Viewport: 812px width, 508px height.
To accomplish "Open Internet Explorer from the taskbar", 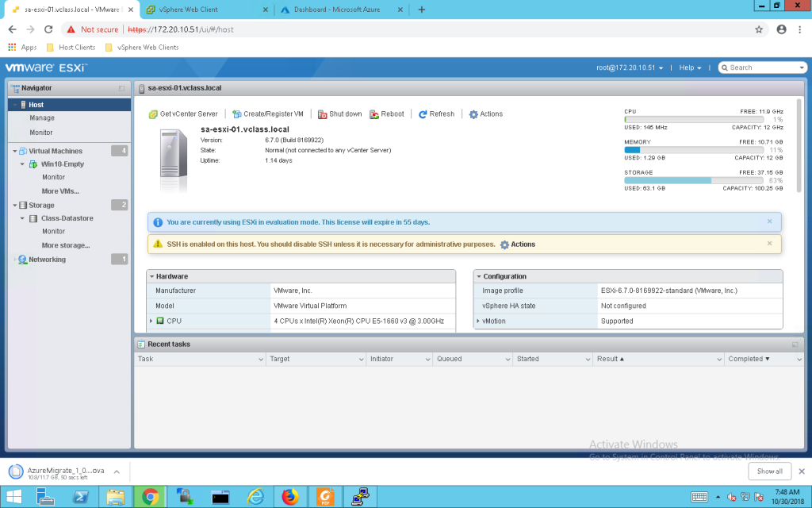I will (x=255, y=497).
